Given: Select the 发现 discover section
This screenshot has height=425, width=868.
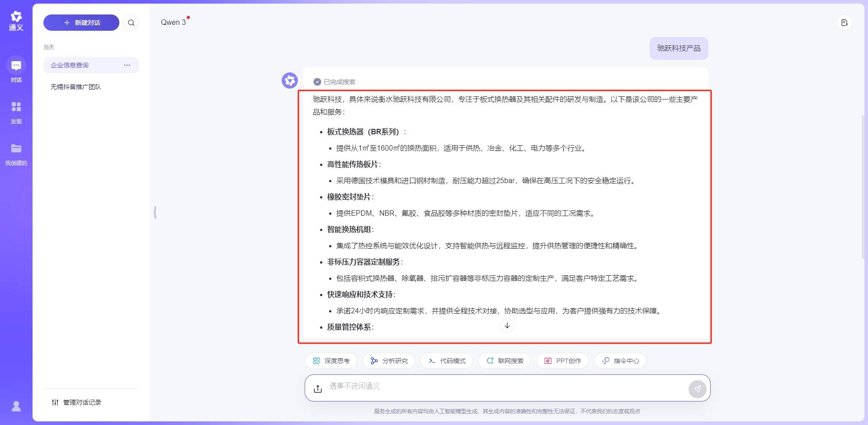Looking at the screenshot, I should click(16, 112).
